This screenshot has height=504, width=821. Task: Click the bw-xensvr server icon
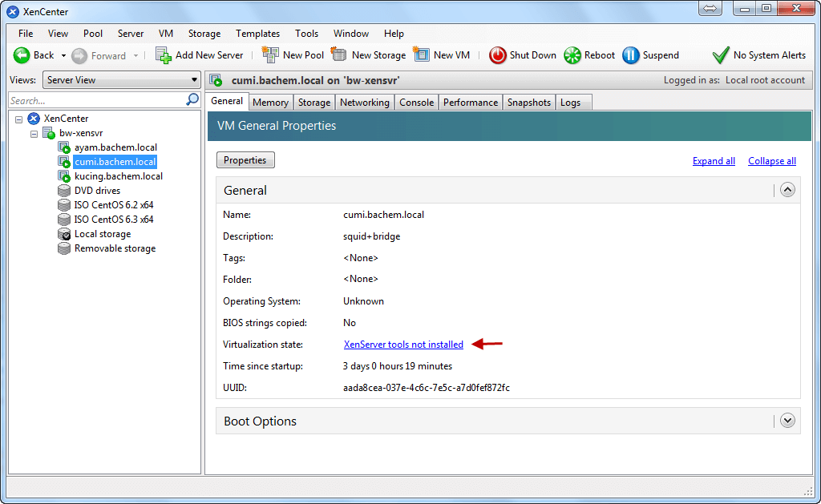coord(49,133)
